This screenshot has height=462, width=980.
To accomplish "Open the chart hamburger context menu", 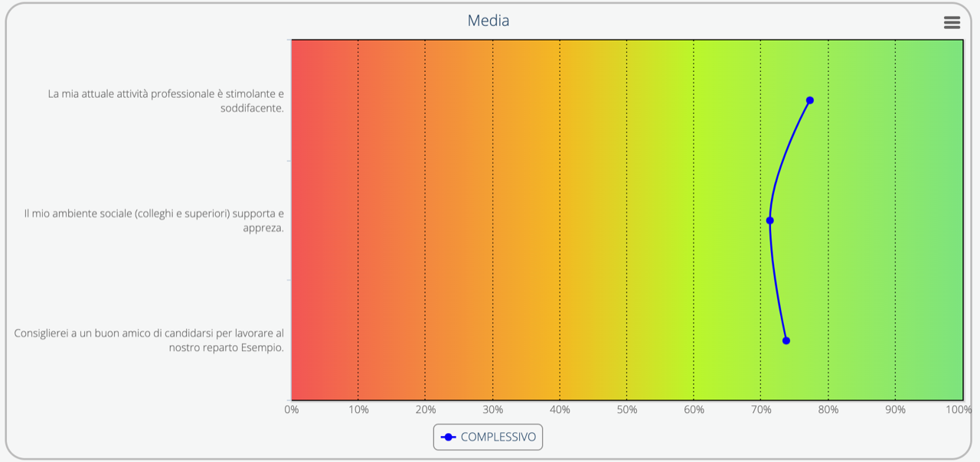I will [952, 22].
